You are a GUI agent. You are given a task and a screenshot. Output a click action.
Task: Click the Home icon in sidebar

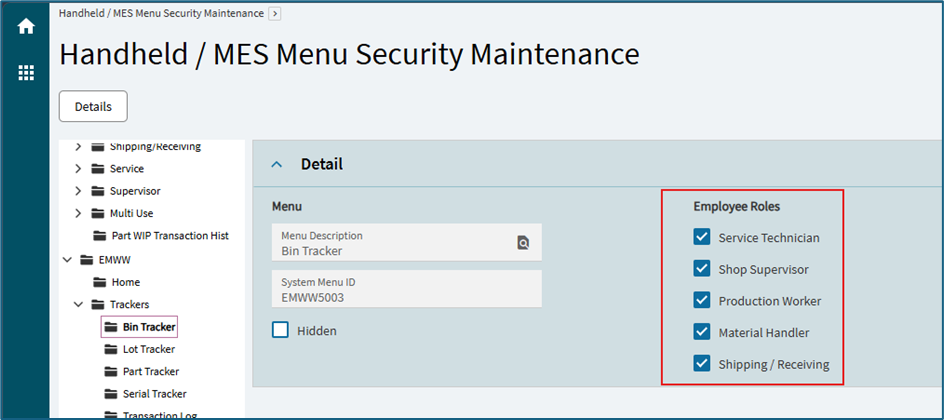click(x=26, y=27)
